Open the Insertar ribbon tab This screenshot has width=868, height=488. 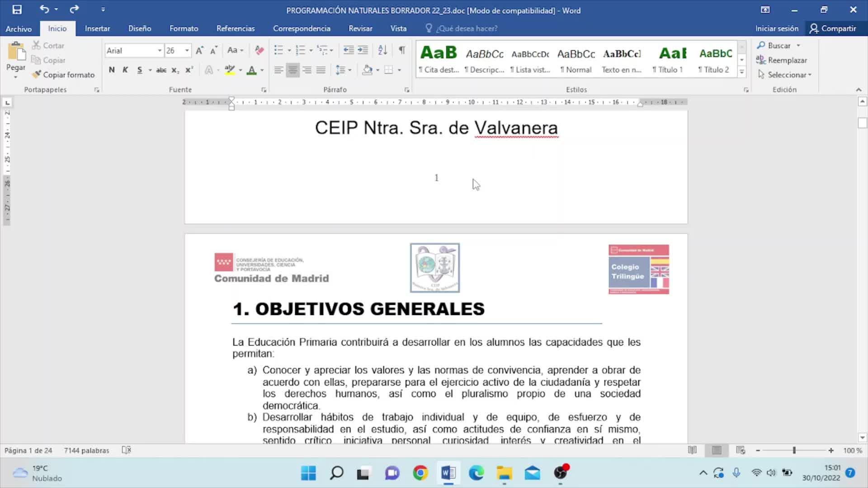click(97, 28)
